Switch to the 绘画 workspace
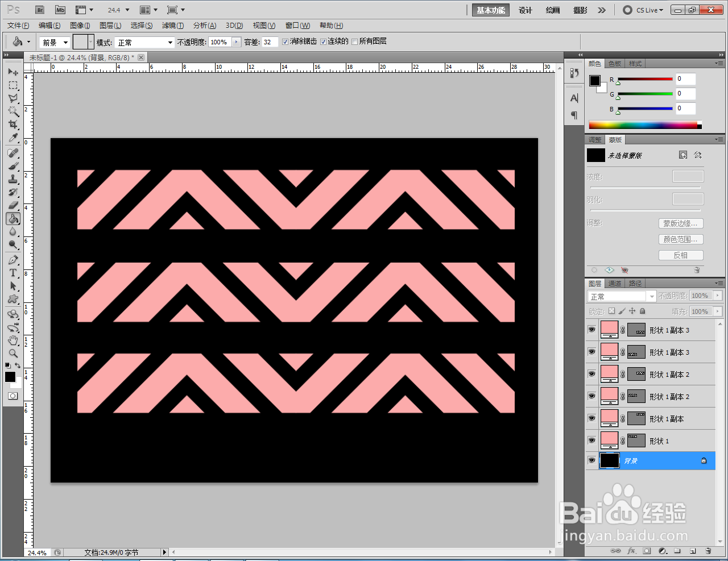This screenshot has width=728, height=561. coord(553,10)
